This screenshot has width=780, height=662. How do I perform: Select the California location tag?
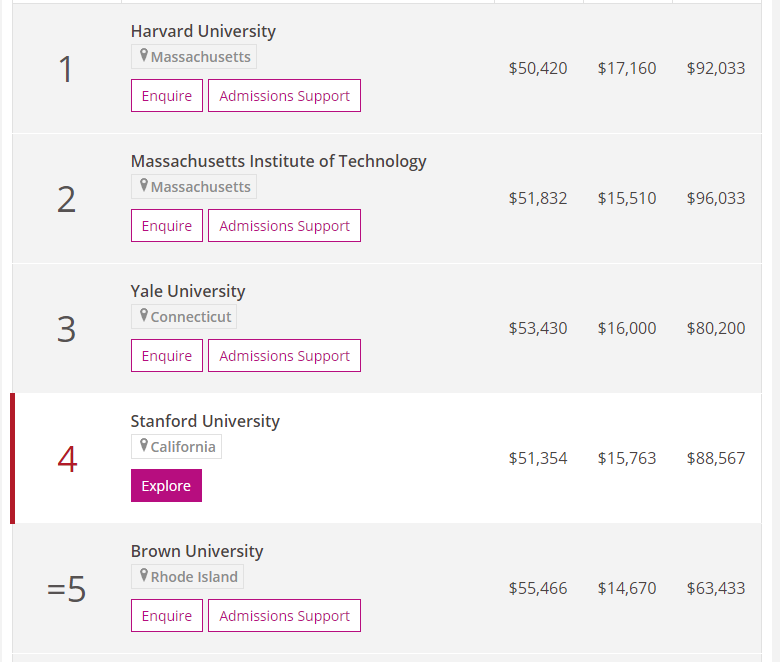tap(182, 447)
